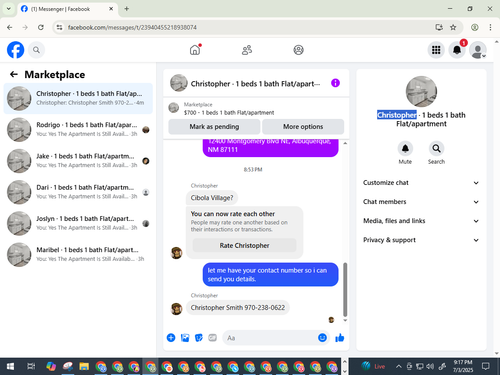Open the Maribel conversation in the list
This screenshot has width=500, height=375.
pyautogui.click(x=78, y=254)
